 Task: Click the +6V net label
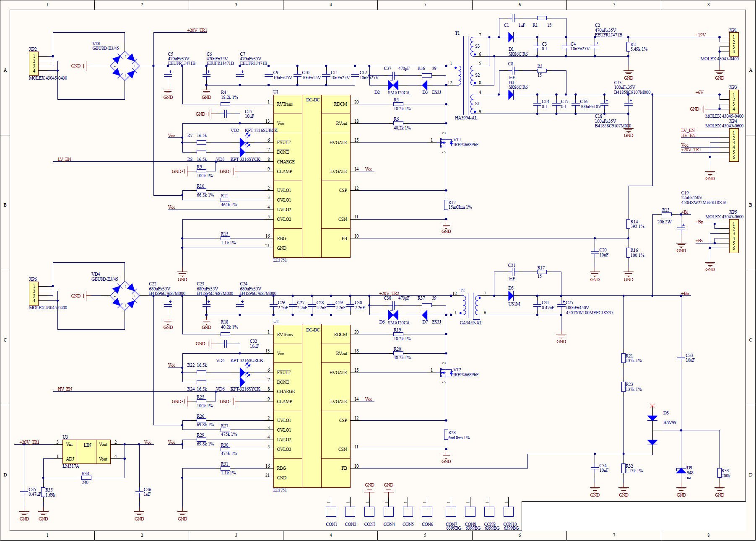click(699, 92)
